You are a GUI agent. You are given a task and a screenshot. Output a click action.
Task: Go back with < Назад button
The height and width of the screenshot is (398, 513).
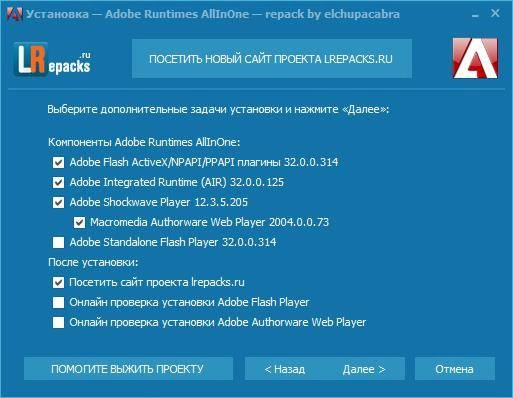pos(285,369)
